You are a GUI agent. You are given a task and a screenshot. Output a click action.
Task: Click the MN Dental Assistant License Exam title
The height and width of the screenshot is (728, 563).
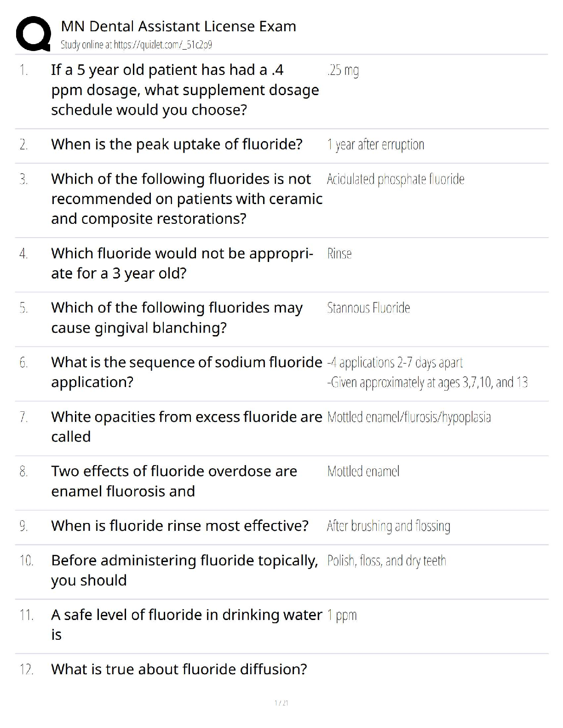[178, 26]
